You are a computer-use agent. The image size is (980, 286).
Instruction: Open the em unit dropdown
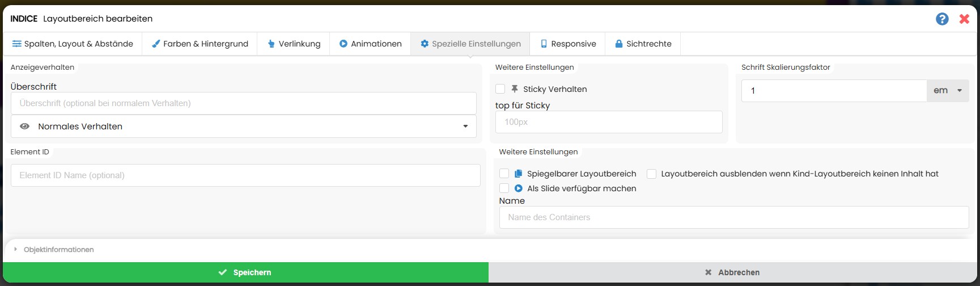(948, 91)
